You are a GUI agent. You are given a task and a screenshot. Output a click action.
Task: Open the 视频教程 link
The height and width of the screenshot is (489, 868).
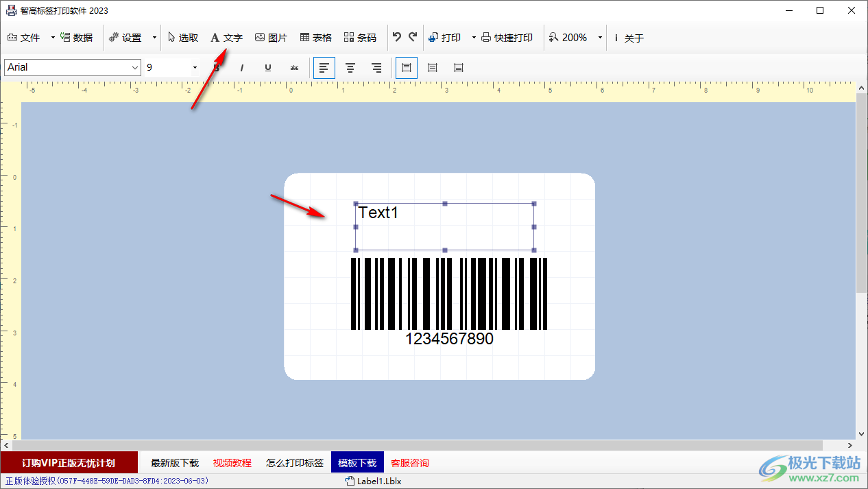pos(232,463)
